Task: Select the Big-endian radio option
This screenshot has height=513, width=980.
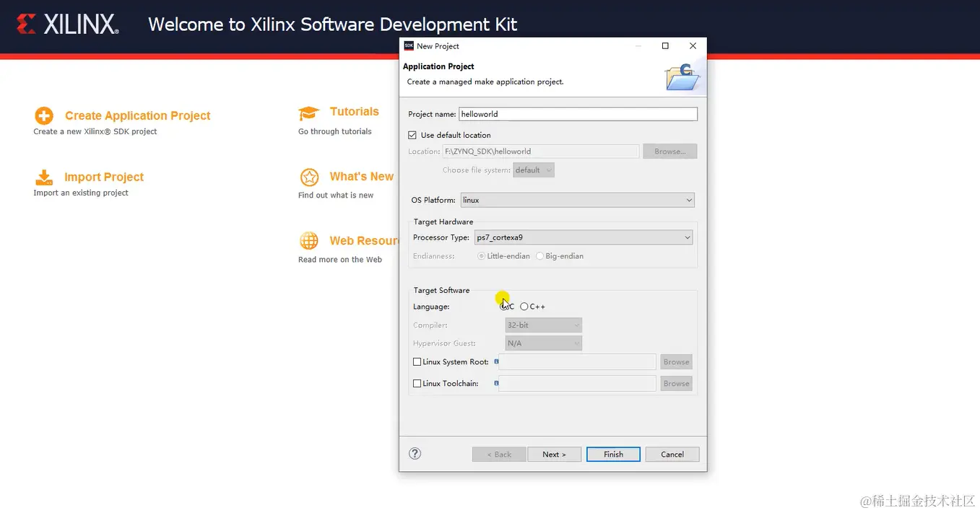Action: click(540, 256)
